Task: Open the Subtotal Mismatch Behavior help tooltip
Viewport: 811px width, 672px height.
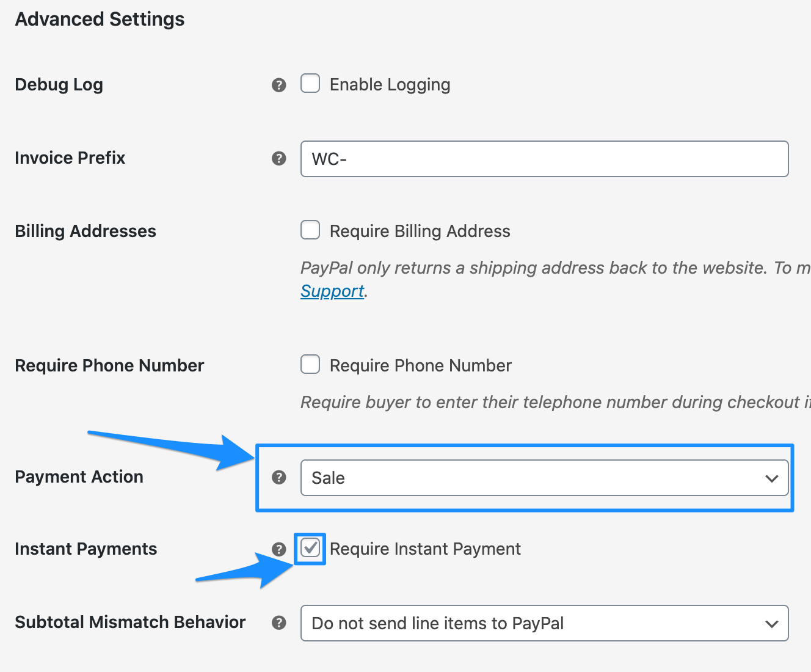Action: [x=279, y=623]
